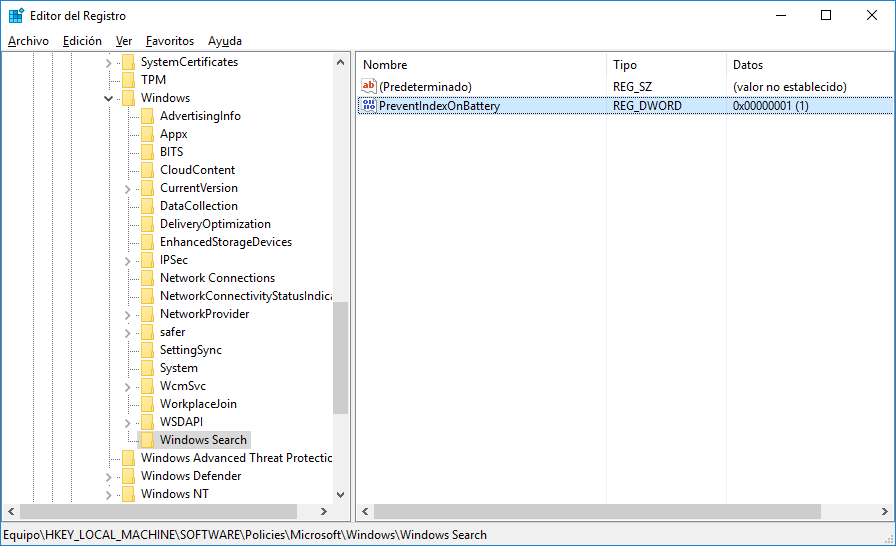Expand the CurrentVersion key
896x546 pixels.
click(127, 188)
